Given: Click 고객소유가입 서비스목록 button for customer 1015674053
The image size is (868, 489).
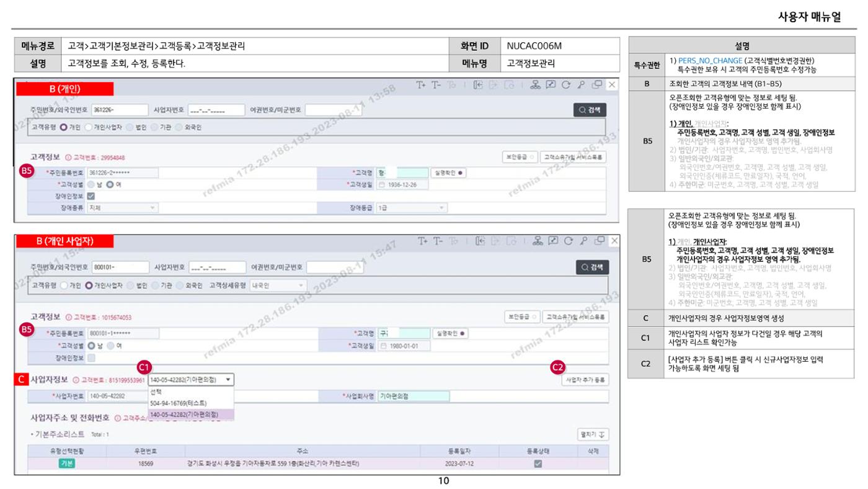Looking at the screenshot, I should (575, 317).
